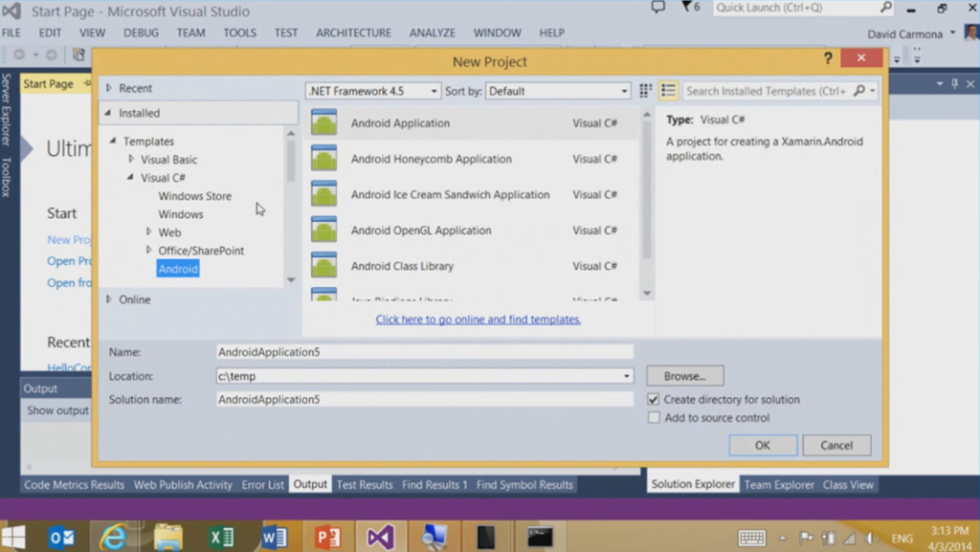Switch to the Class View tab
The width and height of the screenshot is (980, 552).
[848, 485]
